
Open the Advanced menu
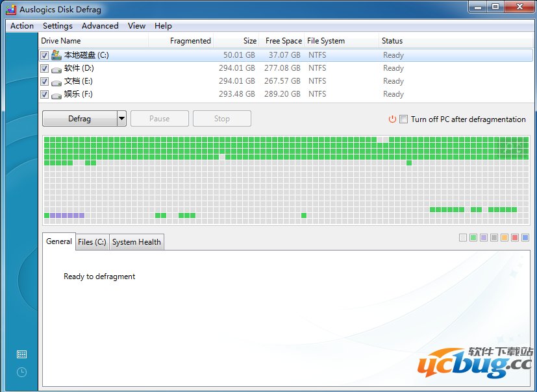click(99, 26)
